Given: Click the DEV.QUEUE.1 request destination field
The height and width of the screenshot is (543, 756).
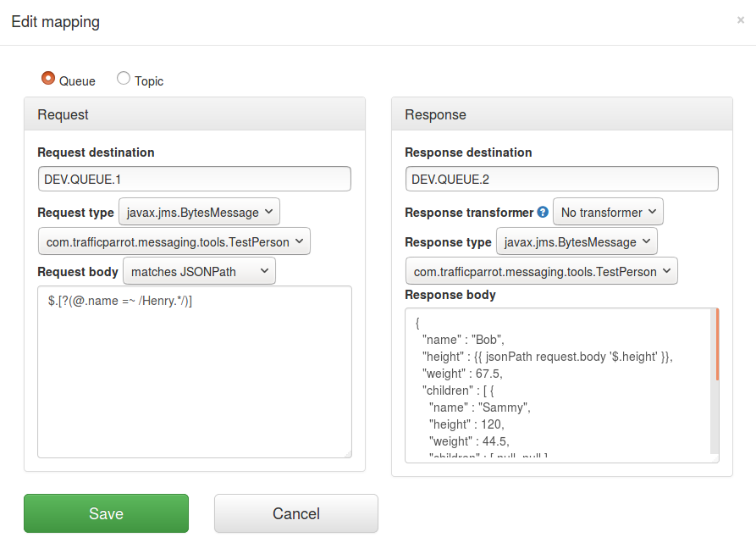Looking at the screenshot, I should (x=194, y=179).
